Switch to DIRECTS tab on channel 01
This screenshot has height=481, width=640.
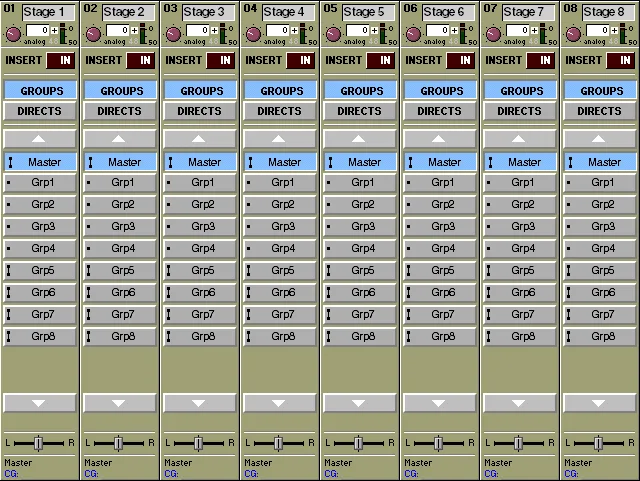pos(40,111)
